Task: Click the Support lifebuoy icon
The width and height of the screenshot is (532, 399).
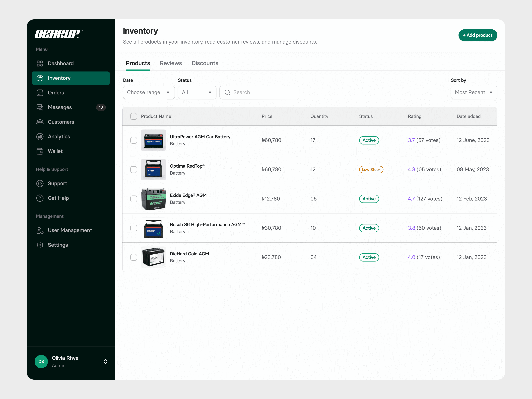Action: [40, 184]
